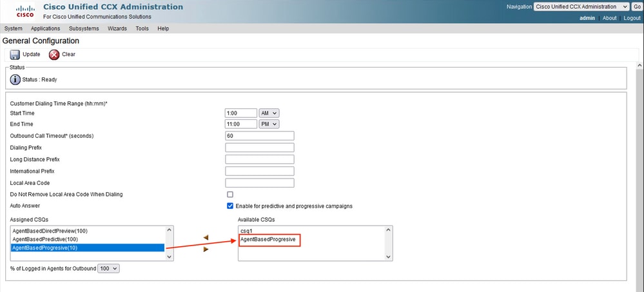Click Available CSQs list scroll down arrow
This screenshot has height=292, width=644.
coord(389,257)
